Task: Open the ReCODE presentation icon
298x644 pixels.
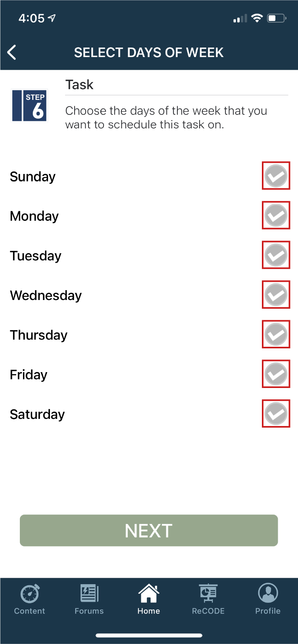Action: [x=208, y=593]
